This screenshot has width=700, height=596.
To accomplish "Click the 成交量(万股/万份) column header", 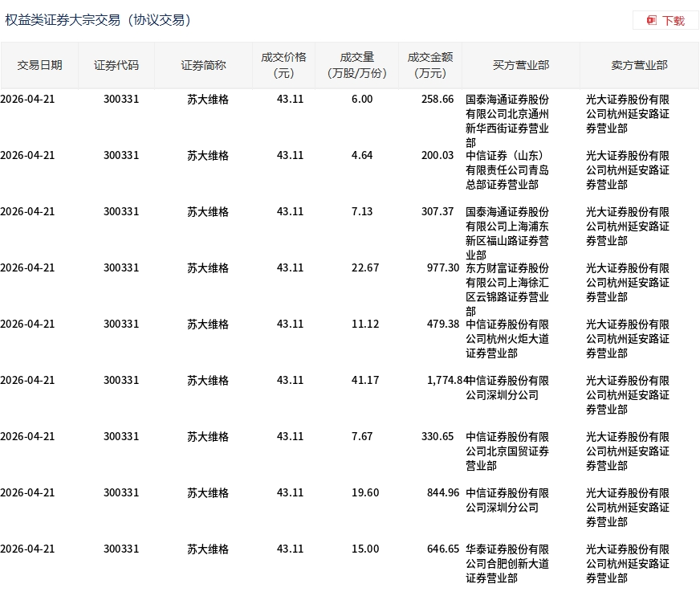I will [356, 65].
